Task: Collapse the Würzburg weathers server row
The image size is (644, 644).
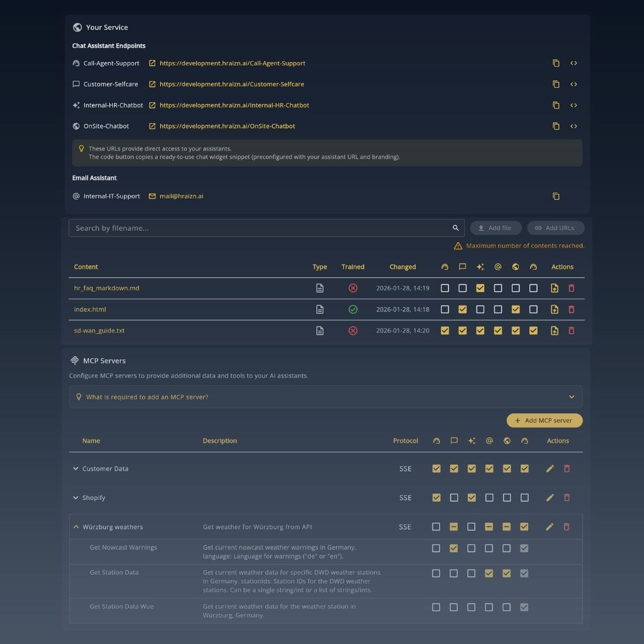Action: point(76,527)
